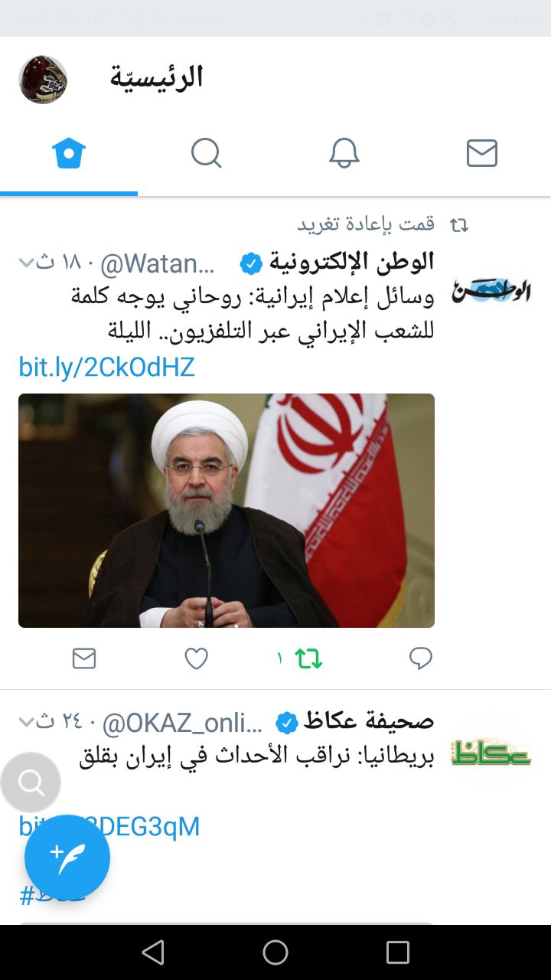The height and width of the screenshot is (980, 551).
Task: Like the Al-Watan tweet with heart
Action: click(x=197, y=658)
